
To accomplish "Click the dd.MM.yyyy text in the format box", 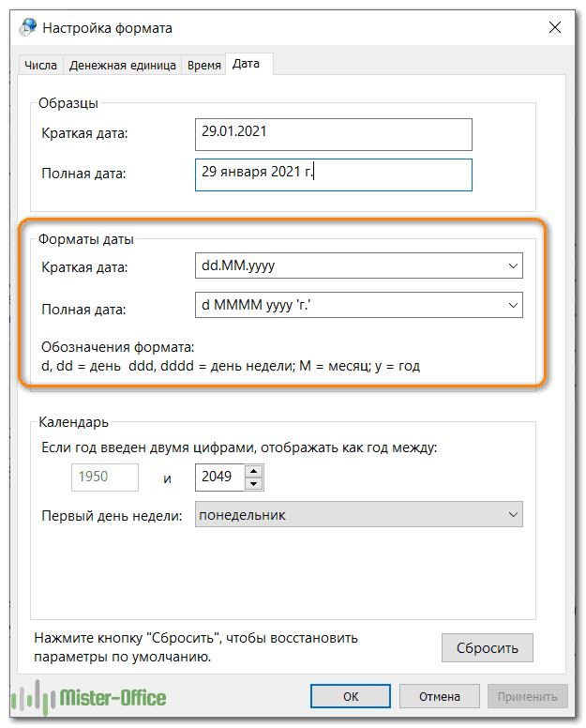I will [238, 266].
